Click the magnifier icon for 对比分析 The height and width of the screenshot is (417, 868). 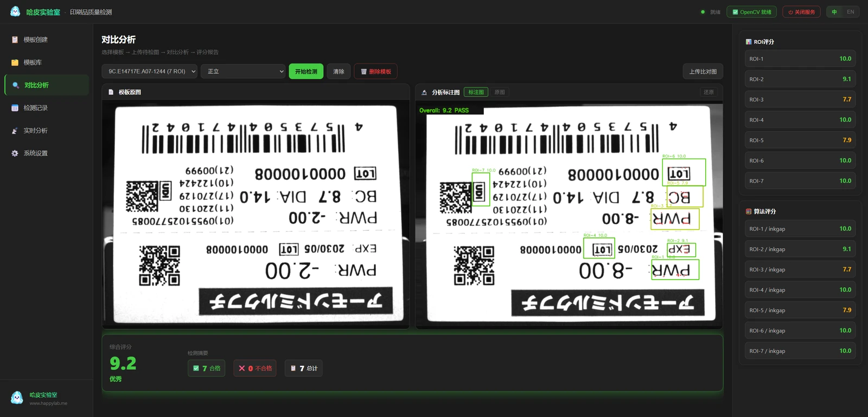[16, 85]
